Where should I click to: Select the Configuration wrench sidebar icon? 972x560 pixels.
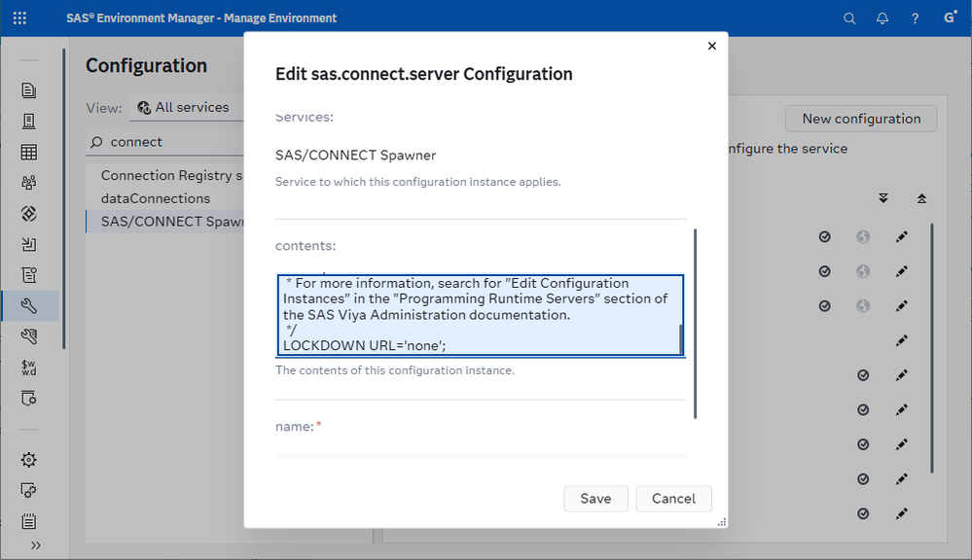click(28, 306)
